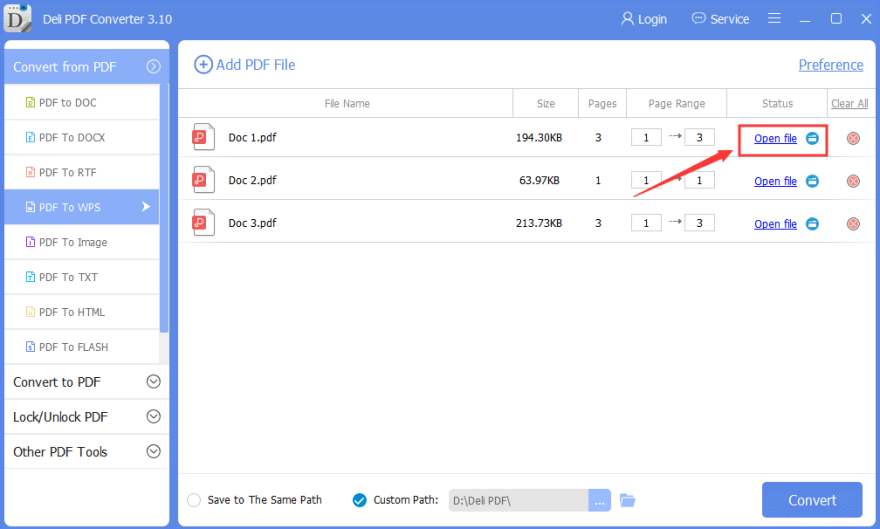Click start page field of Doc 3.pdf
This screenshot has width=880, height=529.
coord(646,223)
